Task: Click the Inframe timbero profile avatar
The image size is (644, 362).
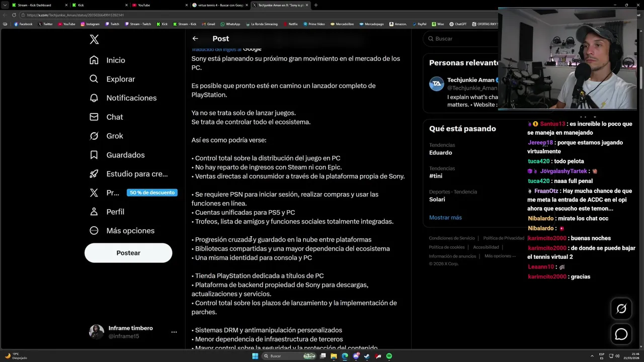Action: tap(97, 332)
